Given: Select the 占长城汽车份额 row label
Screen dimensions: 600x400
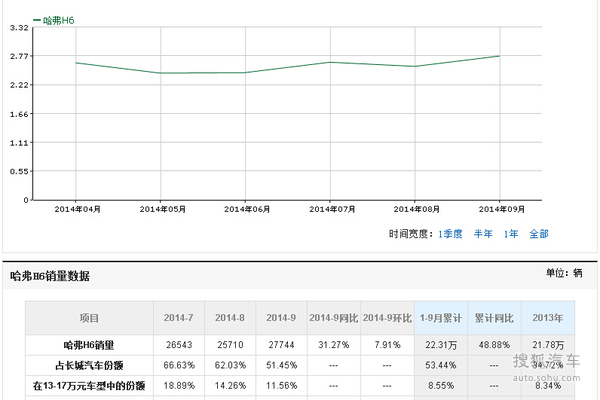Looking at the screenshot, I should pos(89,366).
